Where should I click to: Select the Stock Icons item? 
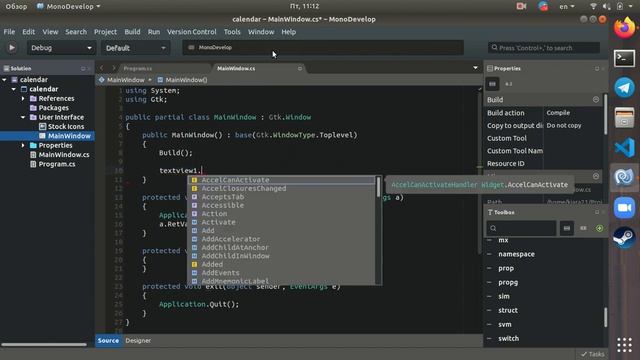tap(62, 127)
